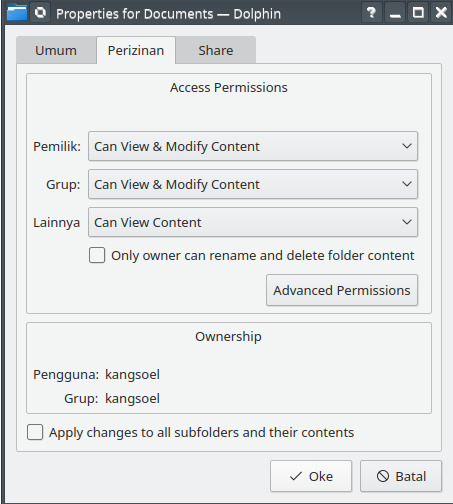
Task: Close the dialog with the X icon
Action: point(441,13)
